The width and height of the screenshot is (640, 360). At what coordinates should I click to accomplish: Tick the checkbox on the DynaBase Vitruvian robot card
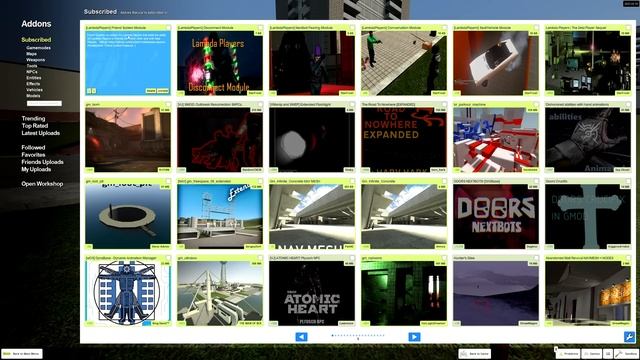point(168,258)
